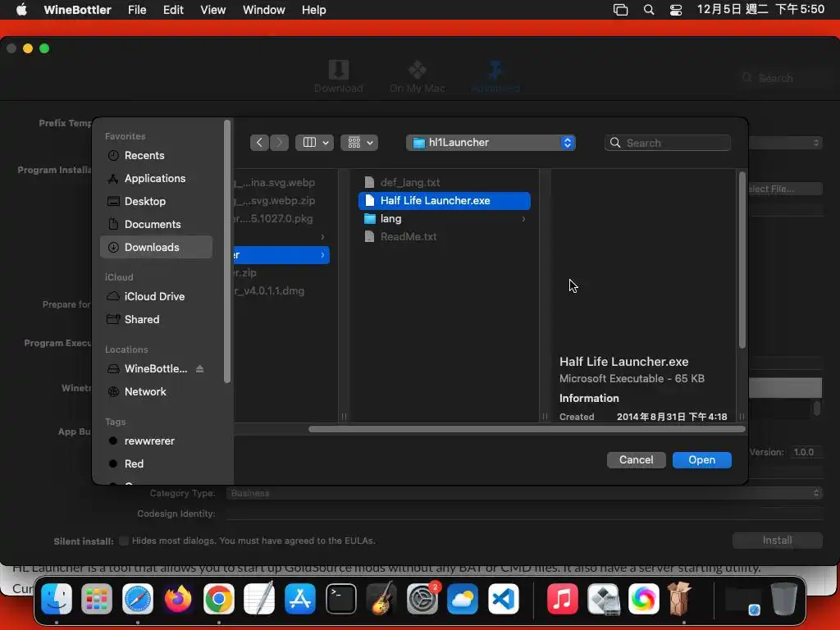840x630 pixels.
Task: Open the hl1Launcher path popup
Action: (x=491, y=143)
